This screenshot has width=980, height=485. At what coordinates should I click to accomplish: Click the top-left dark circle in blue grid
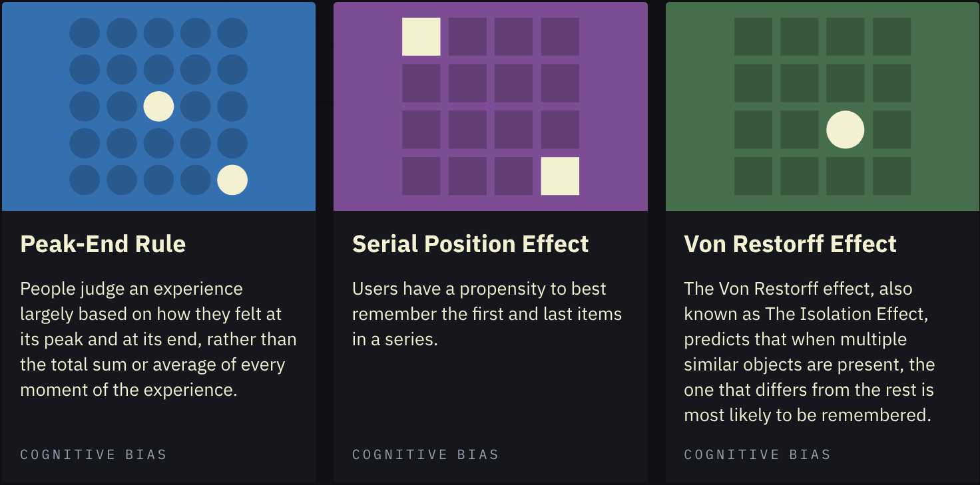tap(85, 33)
